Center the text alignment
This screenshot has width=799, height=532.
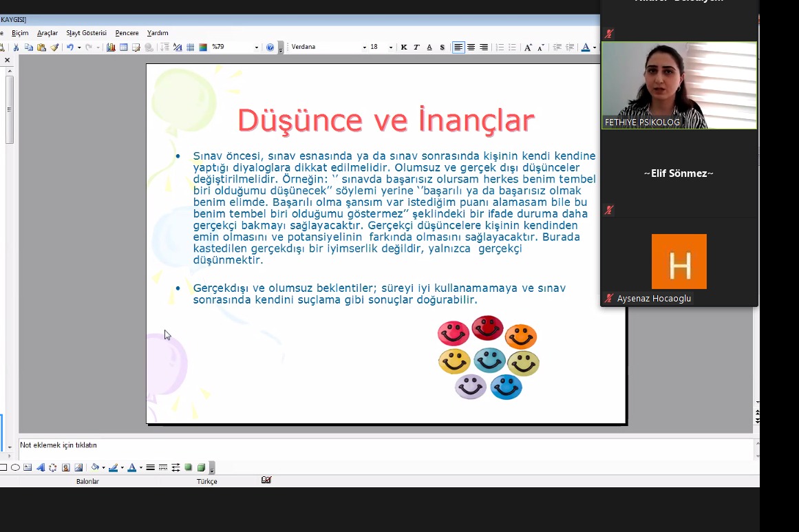click(471, 47)
